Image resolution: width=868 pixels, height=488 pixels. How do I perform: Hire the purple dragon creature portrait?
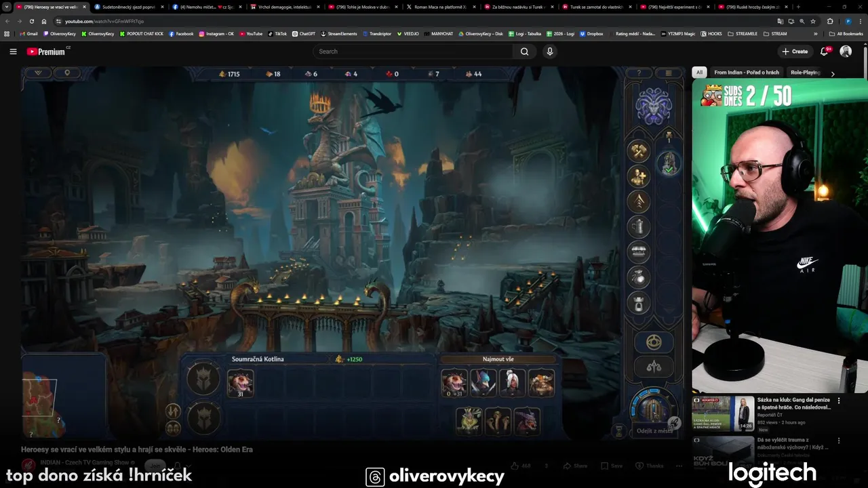526,420
